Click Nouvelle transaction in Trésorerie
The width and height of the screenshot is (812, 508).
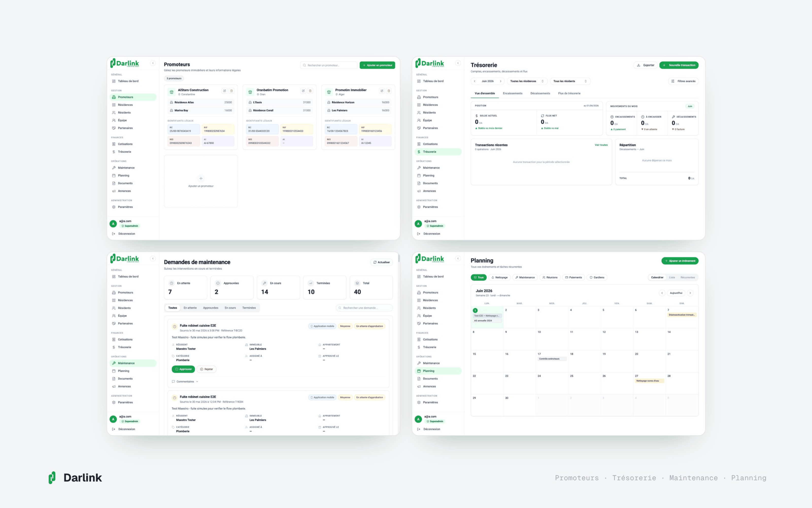(679, 65)
